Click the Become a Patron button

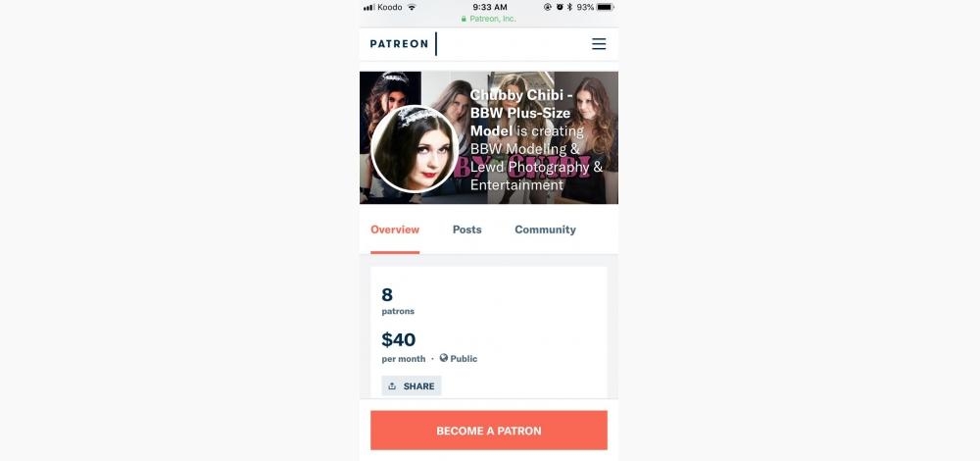pos(489,431)
